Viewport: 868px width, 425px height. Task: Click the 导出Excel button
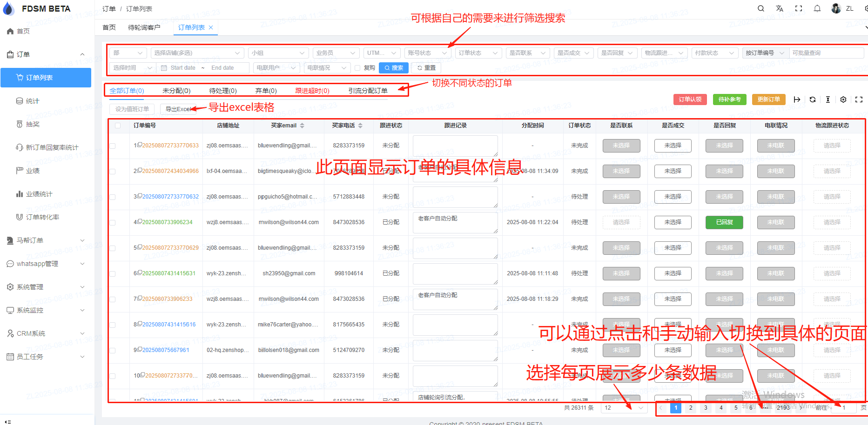point(178,109)
